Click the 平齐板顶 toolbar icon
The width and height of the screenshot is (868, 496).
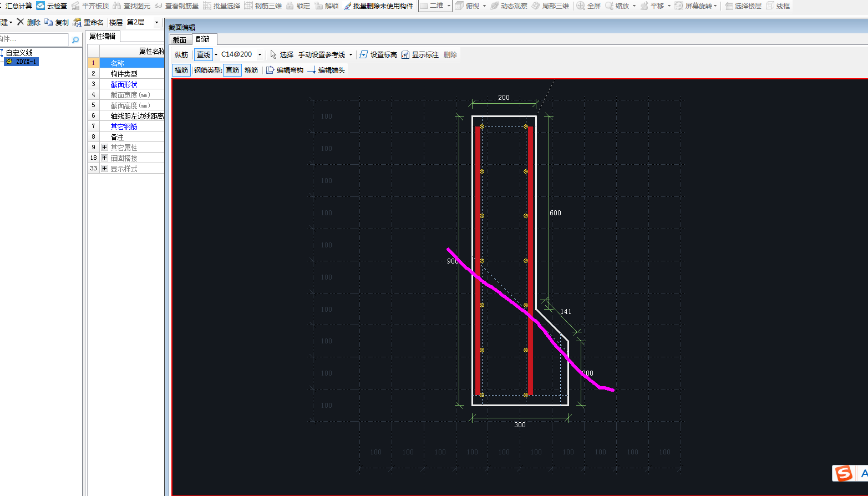[77, 6]
